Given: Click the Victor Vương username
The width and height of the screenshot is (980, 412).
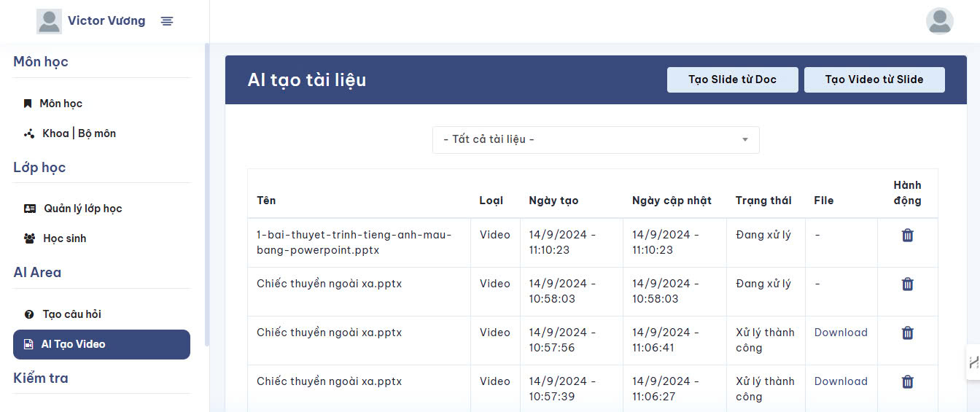Looking at the screenshot, I should [x=106, y=21].
